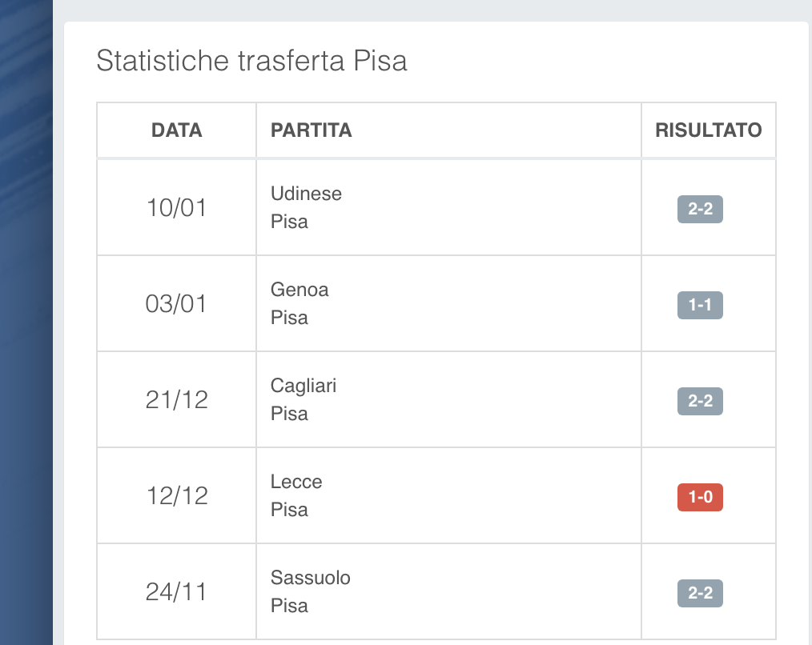812x645 pixels.
Task: Click the DATA column header
Action: [176, 130]
